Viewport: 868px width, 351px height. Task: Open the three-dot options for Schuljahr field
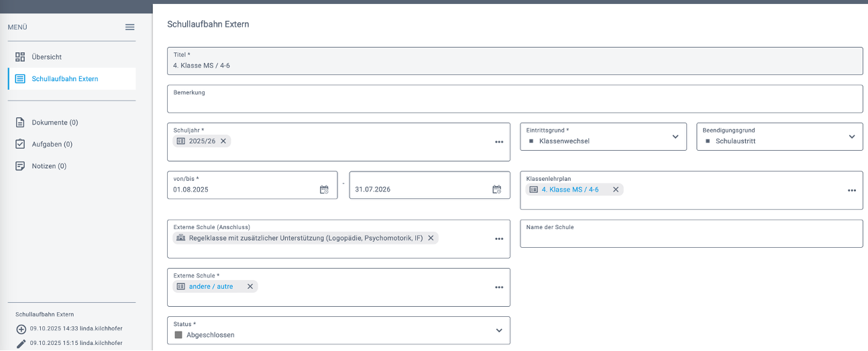tap(499, 142)
